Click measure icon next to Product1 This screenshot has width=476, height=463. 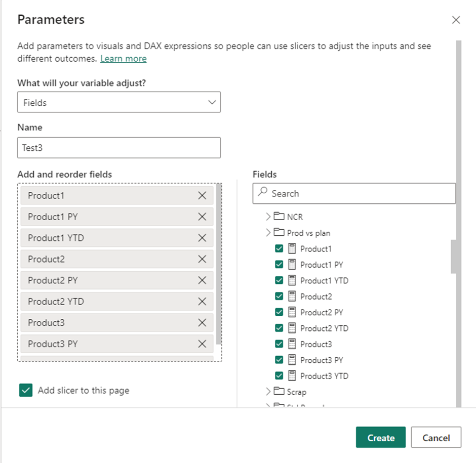(292, 248)
